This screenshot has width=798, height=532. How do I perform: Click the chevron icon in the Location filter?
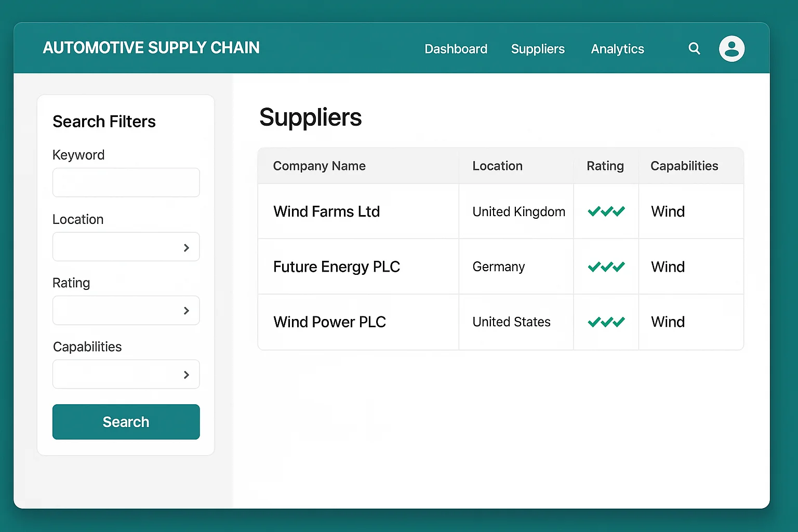(187, 247)
